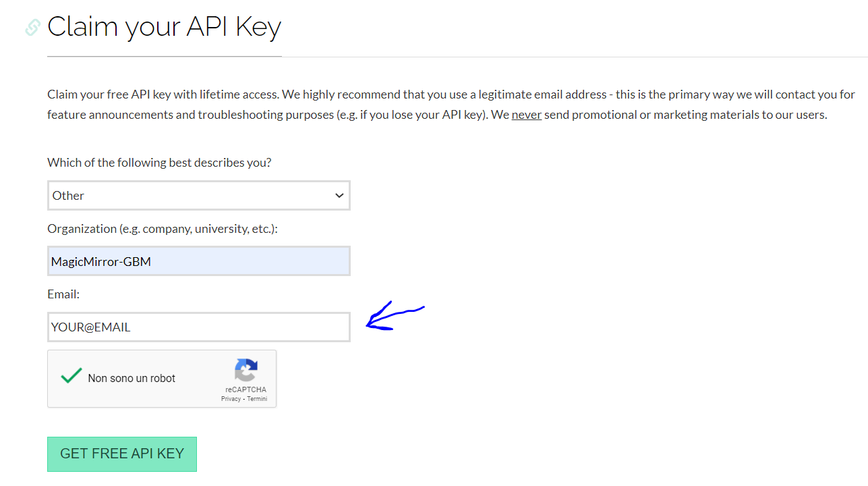
Task: Focus the Email field showing YOUR@EMAIL
Action: [199, 327]
